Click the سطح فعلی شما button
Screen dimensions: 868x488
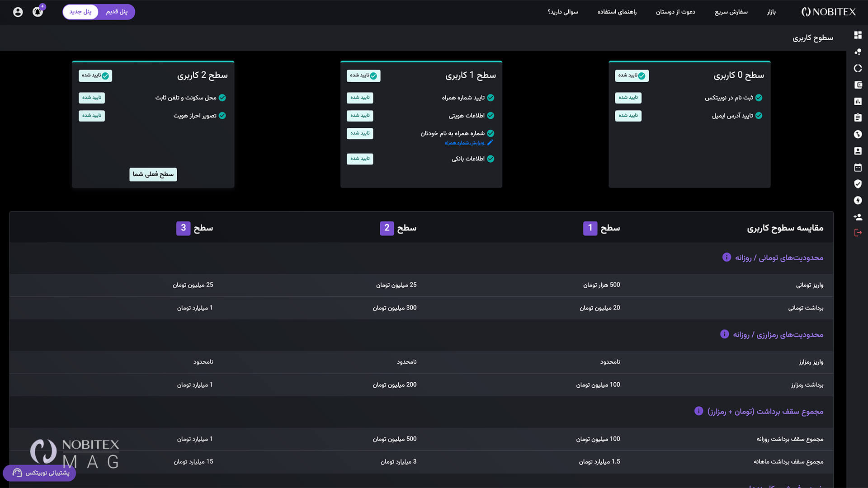[x=153, y=174]
